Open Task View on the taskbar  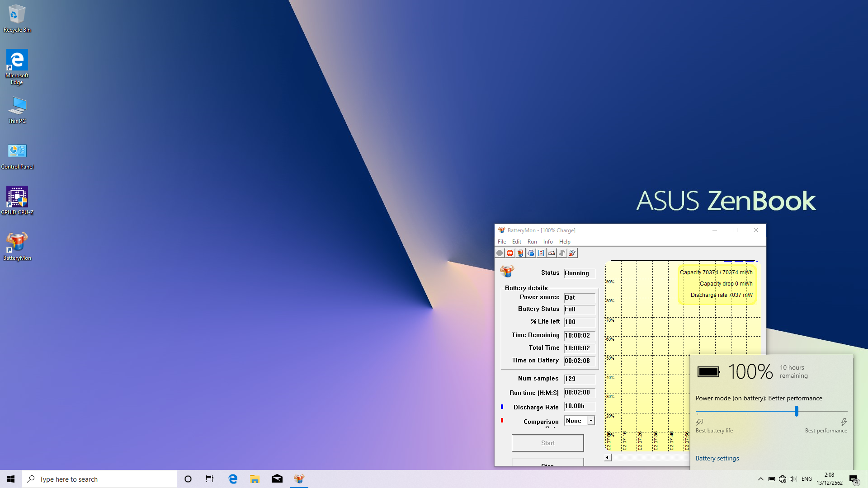(210, 479)
